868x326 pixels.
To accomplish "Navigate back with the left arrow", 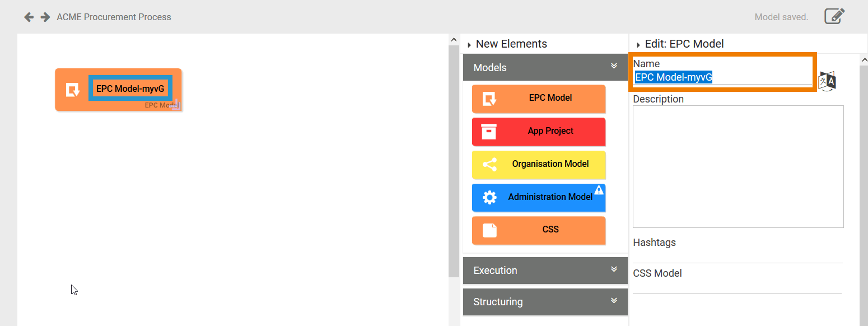I will 29,17.
